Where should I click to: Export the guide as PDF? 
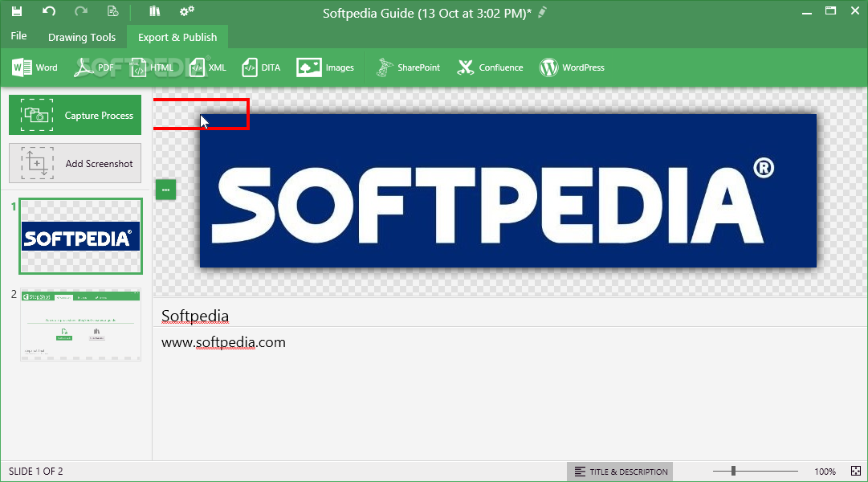(94, 67)
